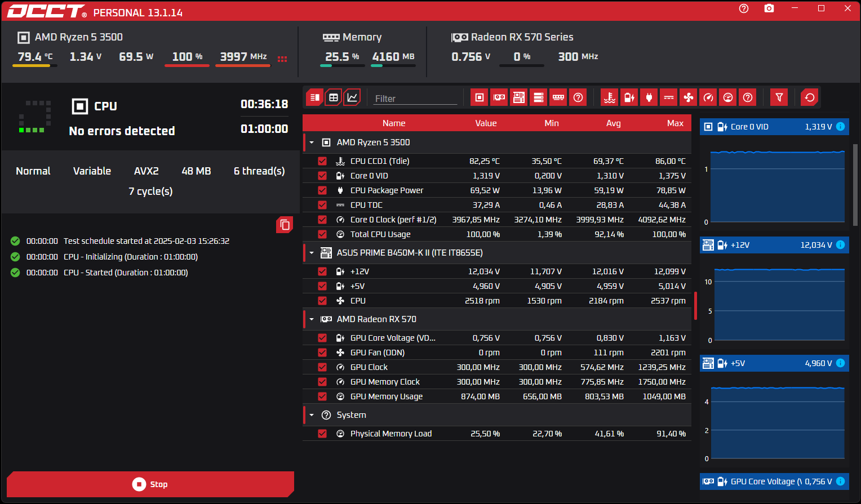
Task: Take a screenshot with the camera icon
Action: (769, 8)
